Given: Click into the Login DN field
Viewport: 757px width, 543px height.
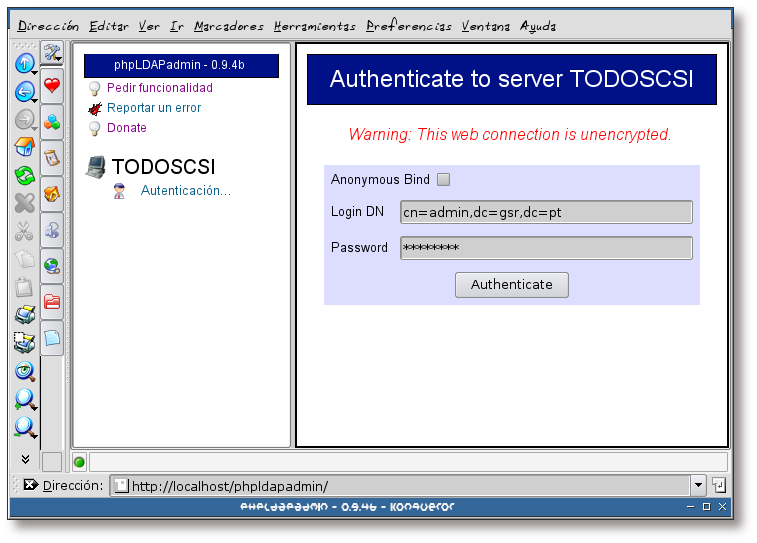Looking at the screenshot, I should (x=546, y=212).
